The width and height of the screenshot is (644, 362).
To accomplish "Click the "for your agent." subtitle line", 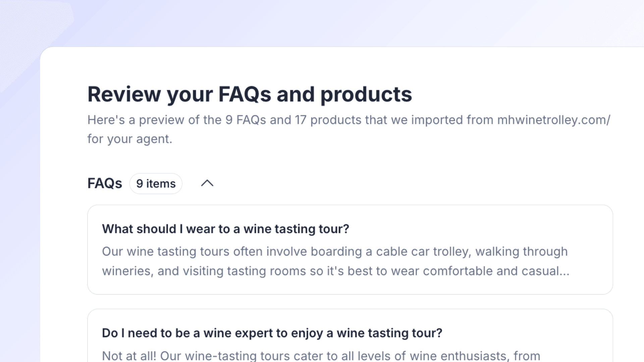I will (x=130, y=139).
